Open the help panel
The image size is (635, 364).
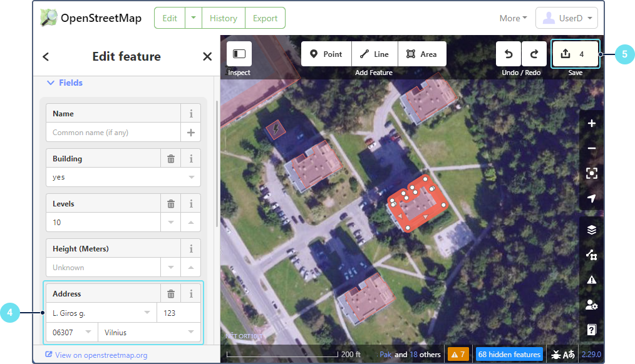point(592,330)
